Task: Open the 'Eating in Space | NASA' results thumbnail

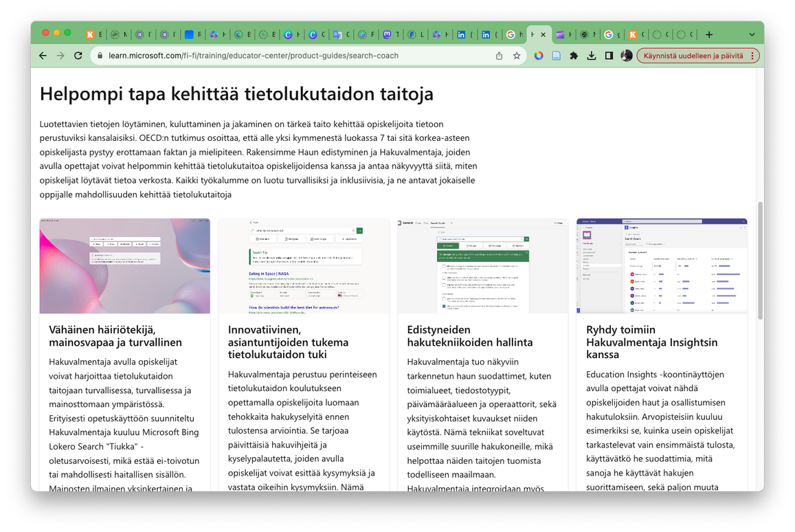Action: [x=304, y=266]
